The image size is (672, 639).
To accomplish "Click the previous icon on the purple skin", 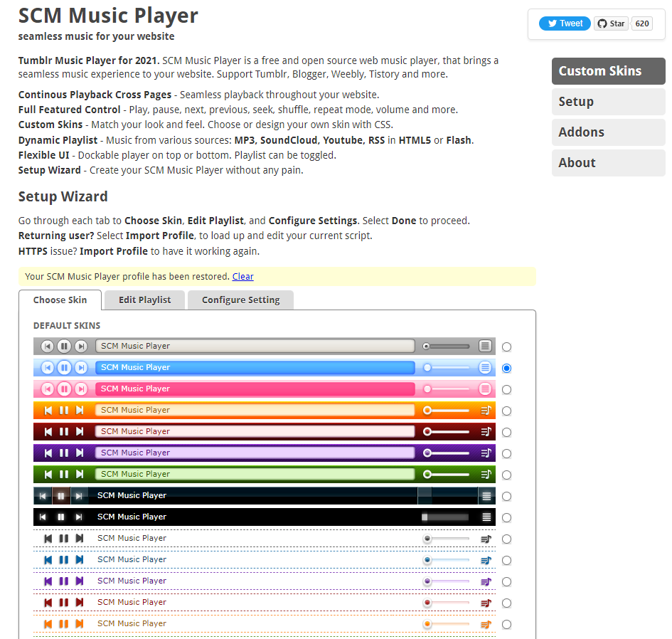I will (x=48, y=453).
